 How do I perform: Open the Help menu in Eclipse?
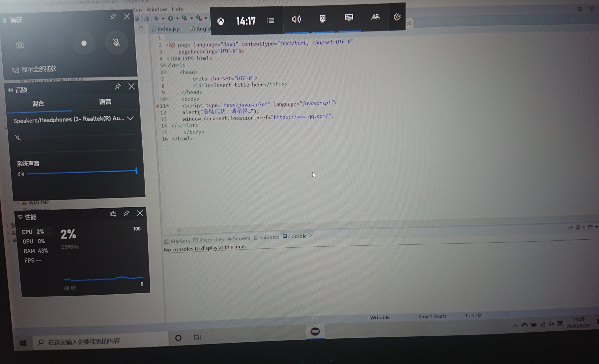tap(177, 9)
